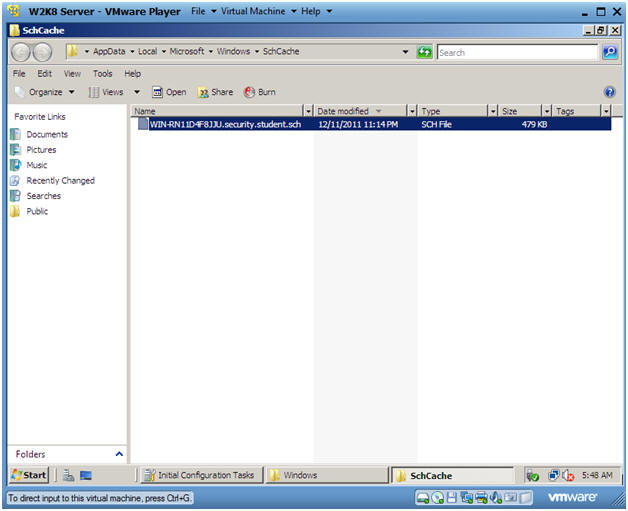Screen dimensions: 628x511
Task: Click the Open toolbar button
Action: pos(169,92)
